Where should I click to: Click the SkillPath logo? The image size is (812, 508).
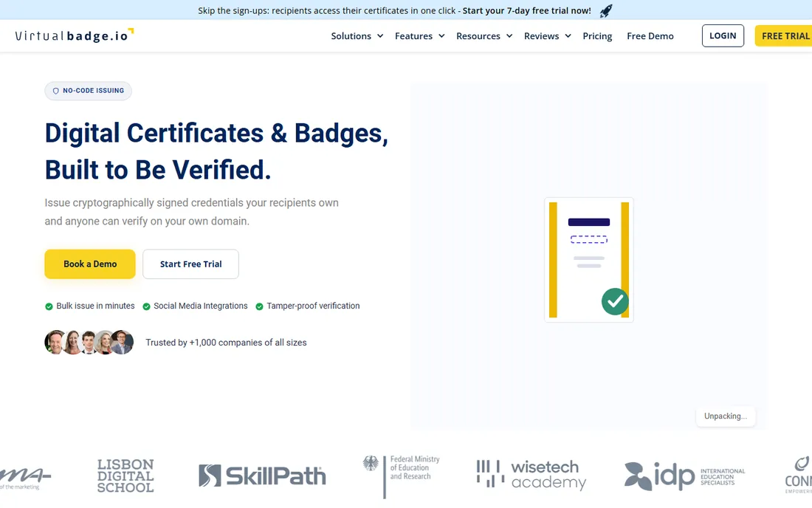[263, 476]
